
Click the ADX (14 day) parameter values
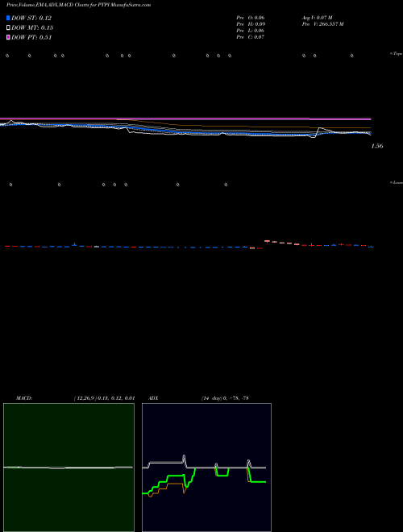[x=225, y=398]
